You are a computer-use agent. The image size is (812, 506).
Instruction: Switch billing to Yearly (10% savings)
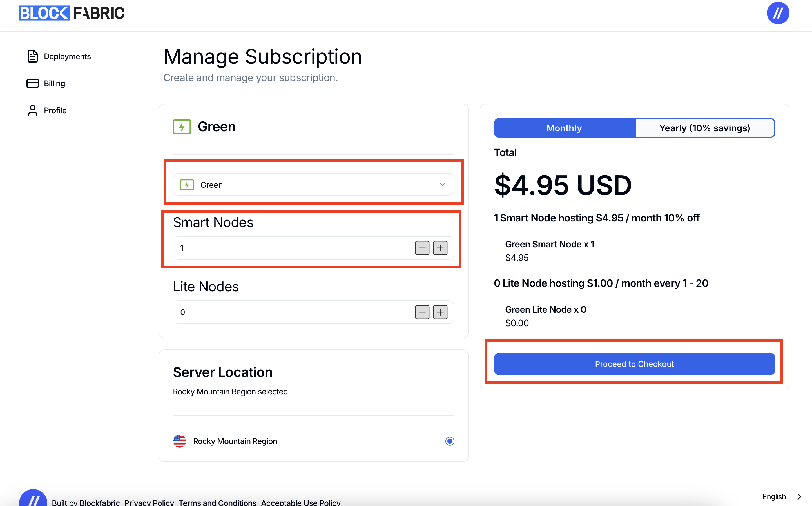(705, 128)
